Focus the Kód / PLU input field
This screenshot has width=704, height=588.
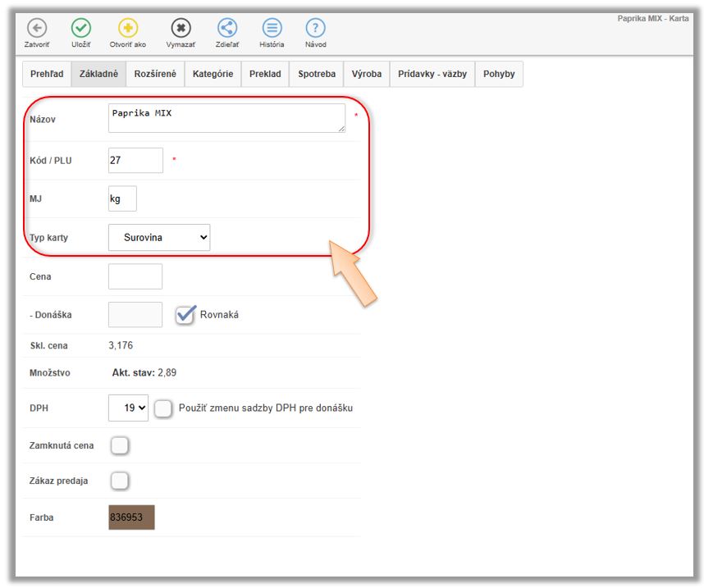(135, 160)
